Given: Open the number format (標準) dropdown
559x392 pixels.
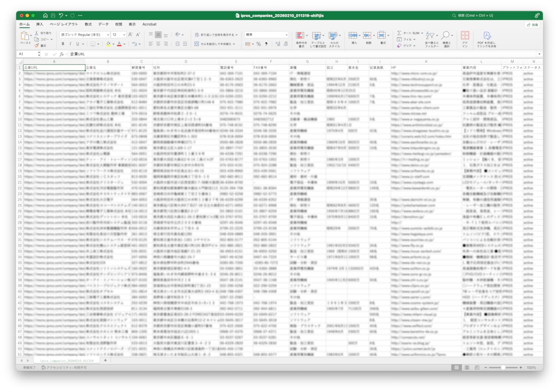Looking at the screenshot, I should click(x=286, y=35).
